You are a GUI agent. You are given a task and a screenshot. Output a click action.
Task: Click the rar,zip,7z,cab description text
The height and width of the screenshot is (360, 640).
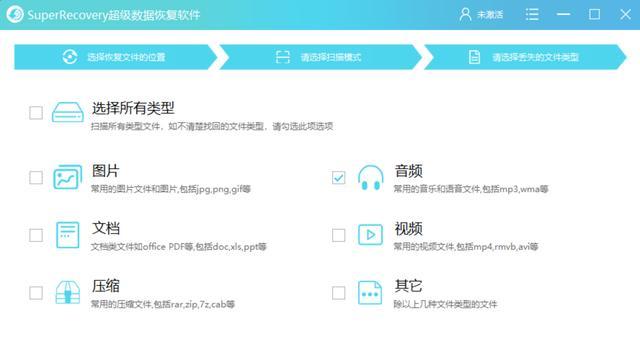point(162,304)
